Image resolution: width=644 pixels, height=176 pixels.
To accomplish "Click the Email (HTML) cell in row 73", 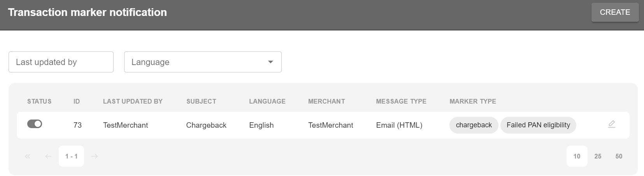I will point(399,125).
